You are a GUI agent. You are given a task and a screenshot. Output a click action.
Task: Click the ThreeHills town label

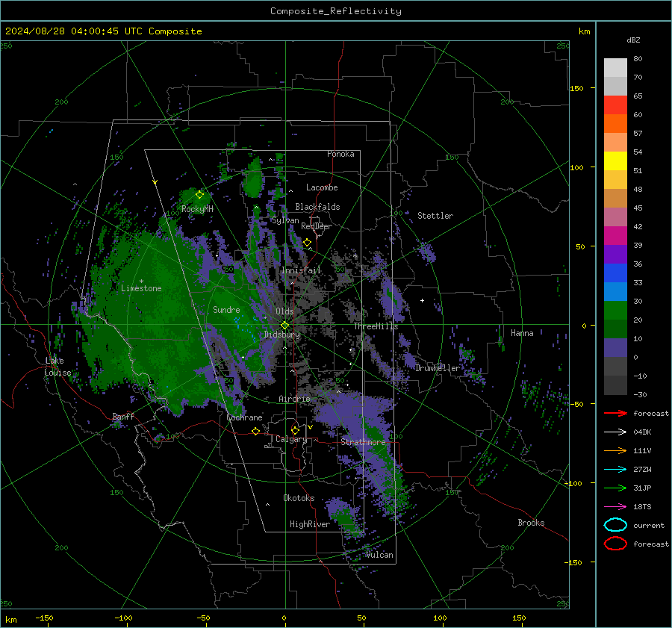(376, 326)
